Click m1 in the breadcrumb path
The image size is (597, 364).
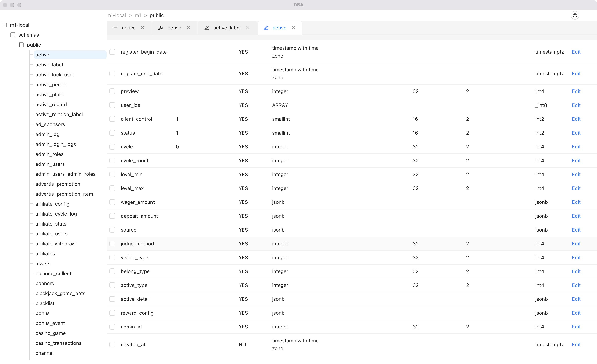pyautogui.click(x=138, y=15)
